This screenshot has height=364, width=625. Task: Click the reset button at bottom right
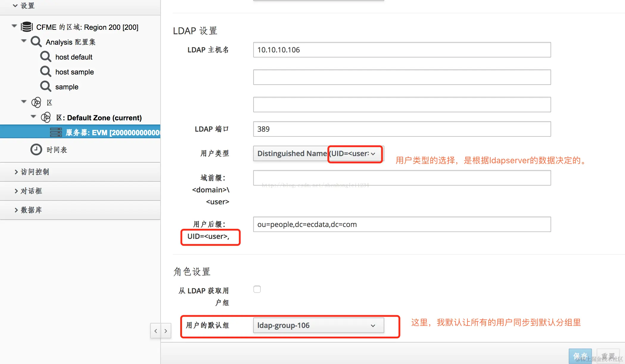608,356
